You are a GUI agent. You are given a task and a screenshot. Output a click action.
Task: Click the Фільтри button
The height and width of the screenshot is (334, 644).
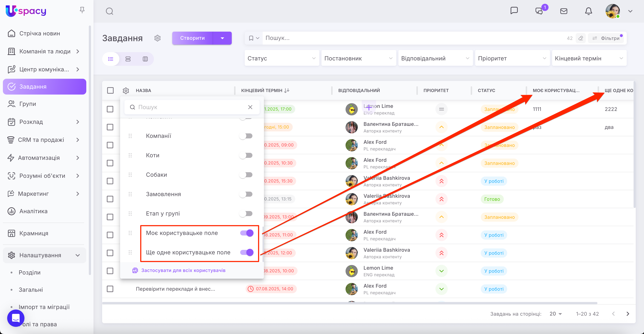(x=606, y=38)
